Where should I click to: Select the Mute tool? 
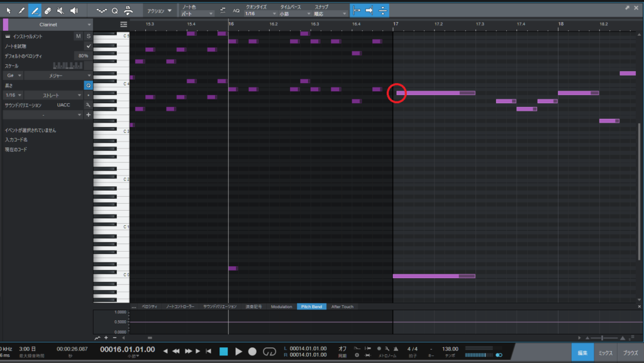[x=61, y=11]
